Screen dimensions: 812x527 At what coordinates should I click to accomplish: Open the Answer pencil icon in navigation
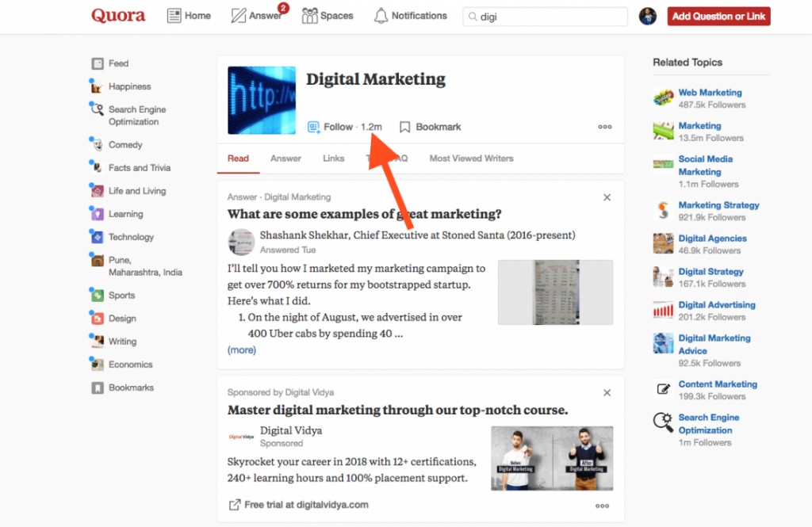[x=238, y=16]
